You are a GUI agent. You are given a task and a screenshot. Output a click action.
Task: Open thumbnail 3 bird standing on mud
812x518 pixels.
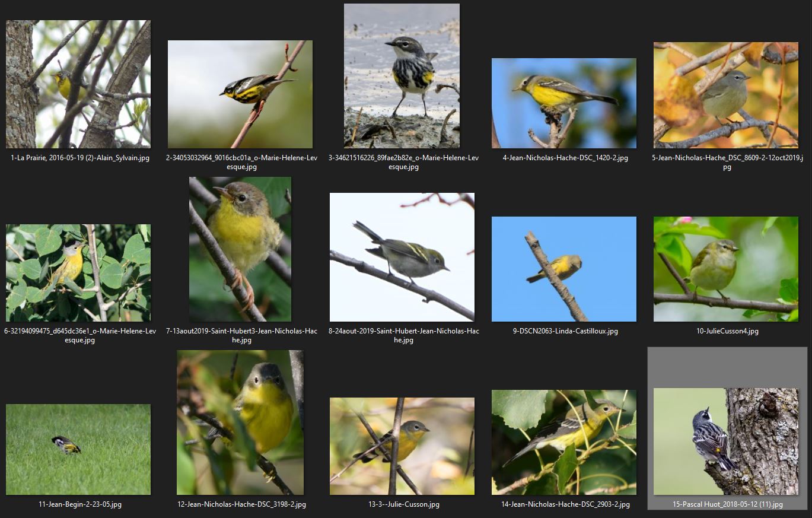click(x=402, y=76)
